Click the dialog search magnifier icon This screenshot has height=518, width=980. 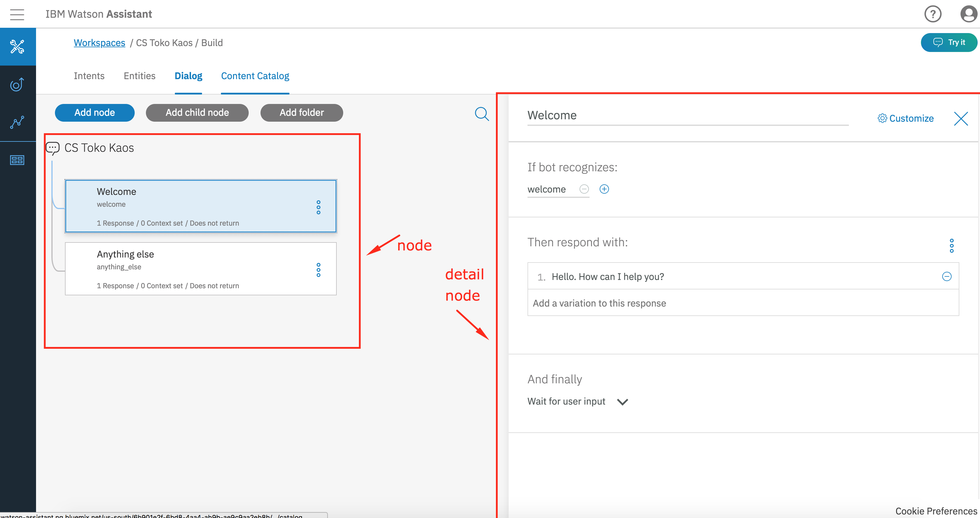point(482,114)
